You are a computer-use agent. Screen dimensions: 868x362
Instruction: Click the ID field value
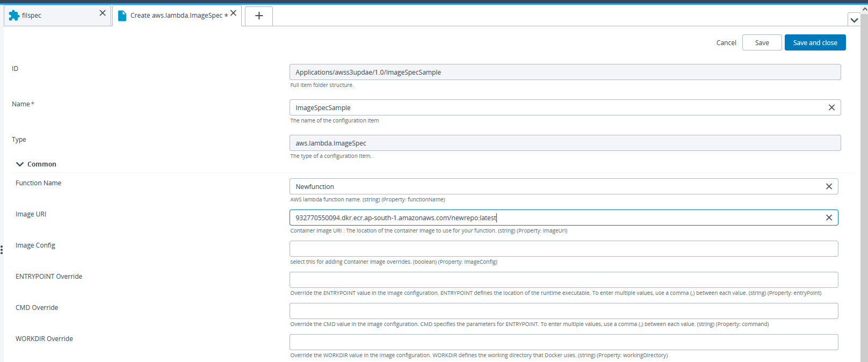coord(565,72)
